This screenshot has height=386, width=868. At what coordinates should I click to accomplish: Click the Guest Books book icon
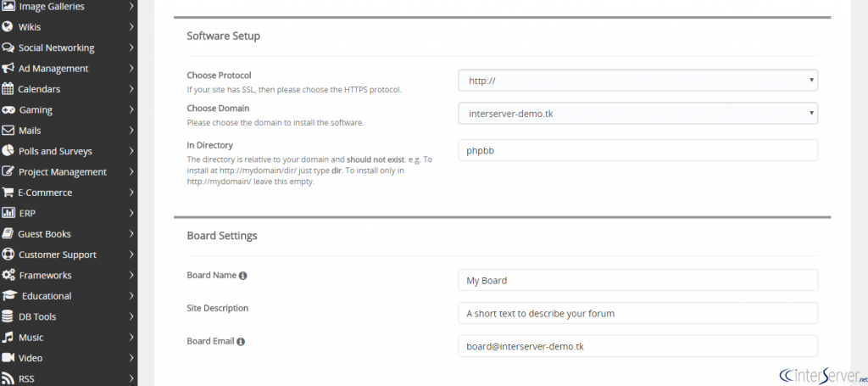[x=8, y=233]
